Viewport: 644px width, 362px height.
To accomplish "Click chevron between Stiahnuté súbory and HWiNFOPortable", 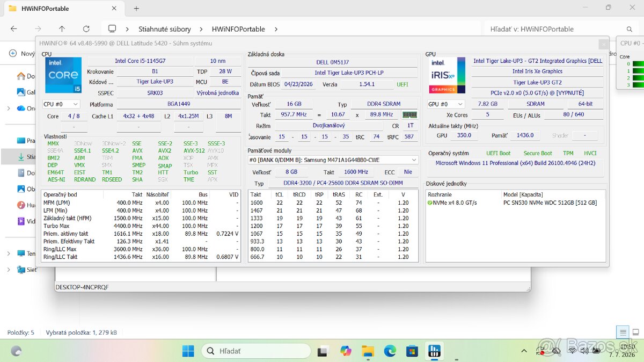I will click(201, 29).
